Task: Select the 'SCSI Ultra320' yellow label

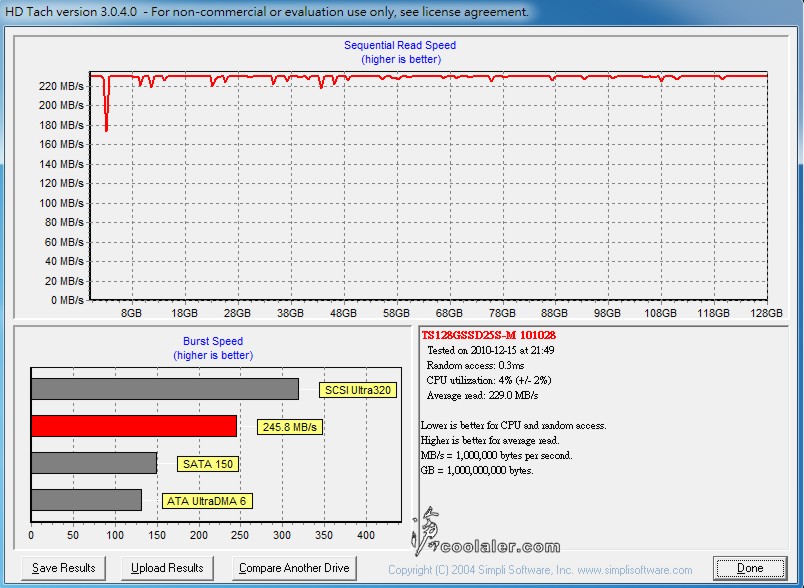Action: [357, 390]
